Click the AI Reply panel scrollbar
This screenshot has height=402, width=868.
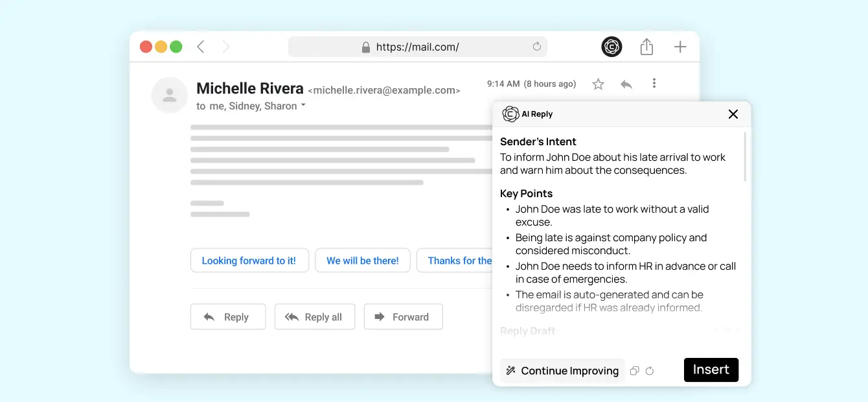pos(745,157)
